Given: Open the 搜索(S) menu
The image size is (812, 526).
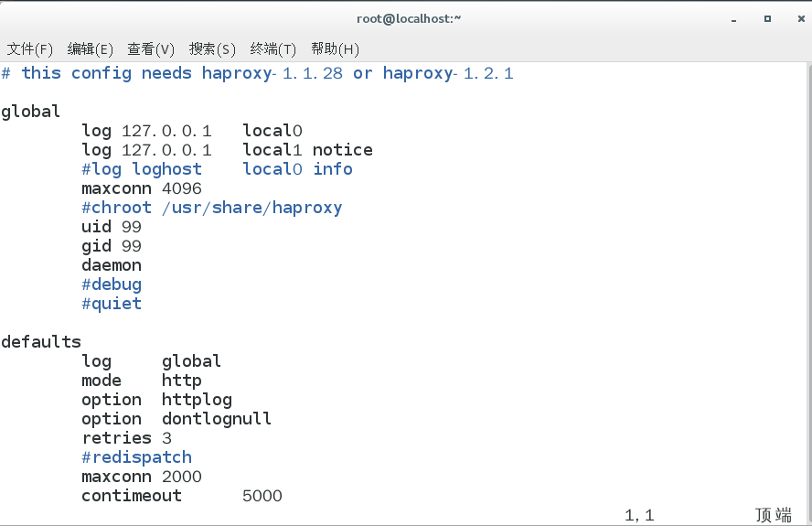Looking at the screenshot, I should coord(212,49).
